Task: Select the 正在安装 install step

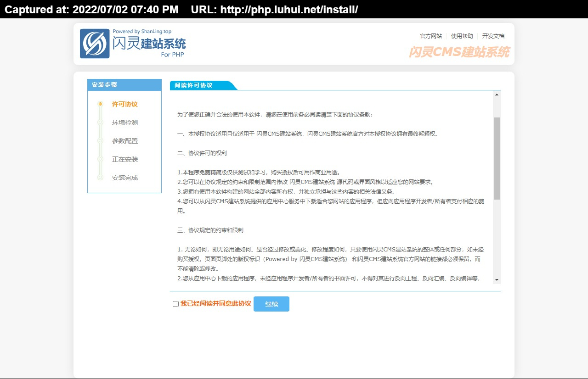Action: click(x=125, y=159)
